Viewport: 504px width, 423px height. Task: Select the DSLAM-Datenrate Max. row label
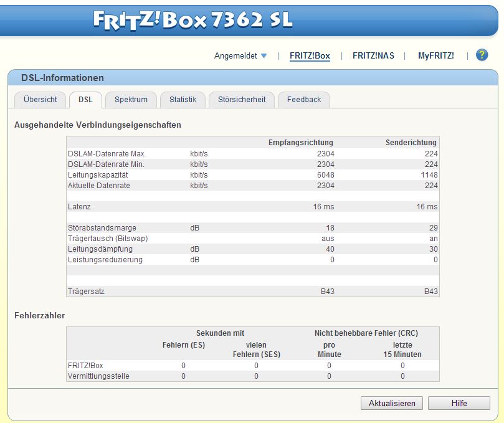point(107,154)
